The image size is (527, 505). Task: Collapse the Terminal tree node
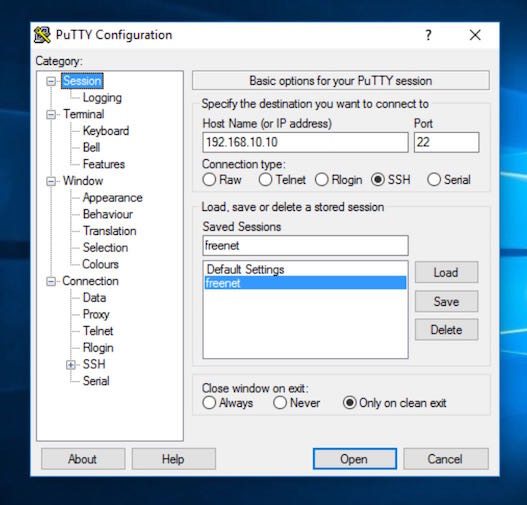point(51,115)
